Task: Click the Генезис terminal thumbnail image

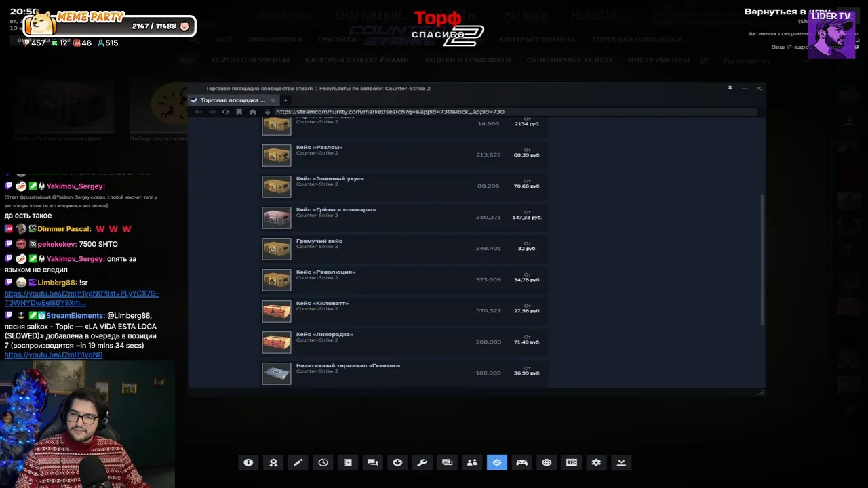Action: (277, 373)
